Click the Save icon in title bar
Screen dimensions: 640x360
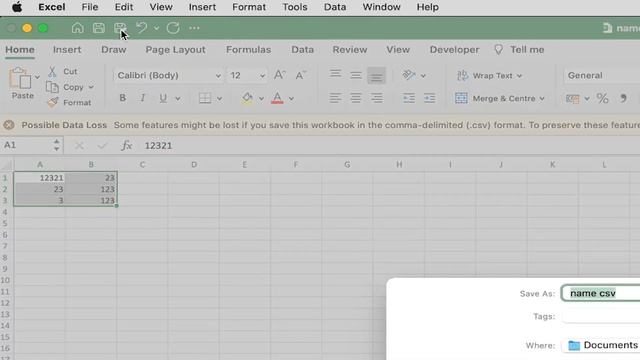[98, 28]
